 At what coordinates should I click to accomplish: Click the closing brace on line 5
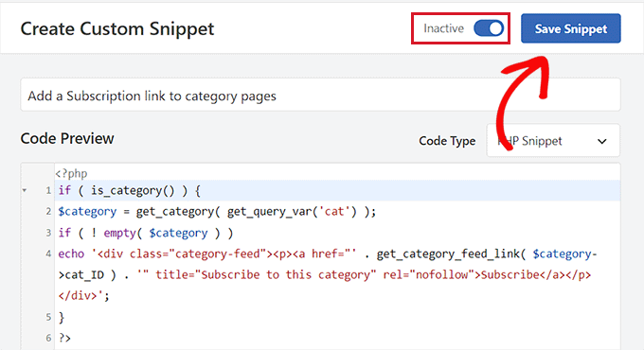(62, 317)
